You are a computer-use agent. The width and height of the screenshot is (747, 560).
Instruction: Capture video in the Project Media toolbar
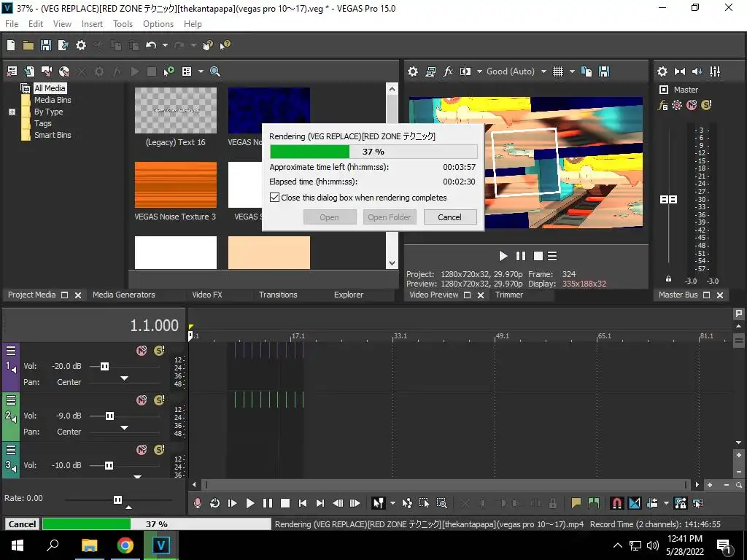point(47,71)
